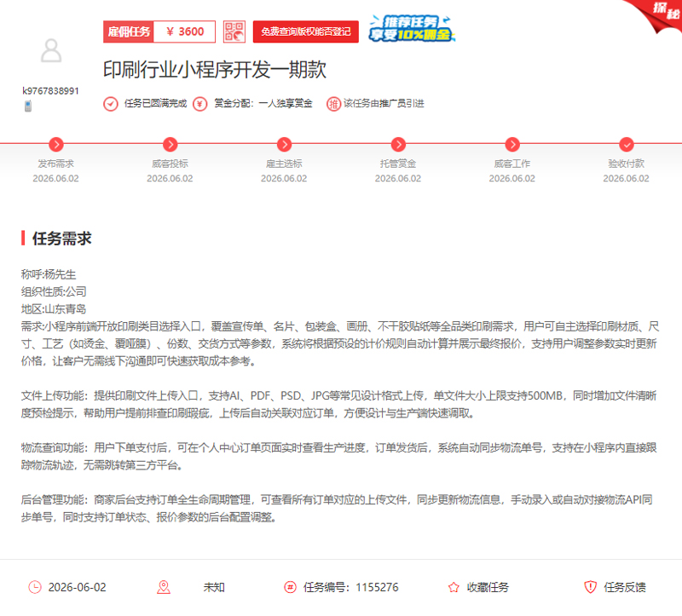Click the 物流查询功能 paragraph
682x616 pixels.
(x=338, y=457)
